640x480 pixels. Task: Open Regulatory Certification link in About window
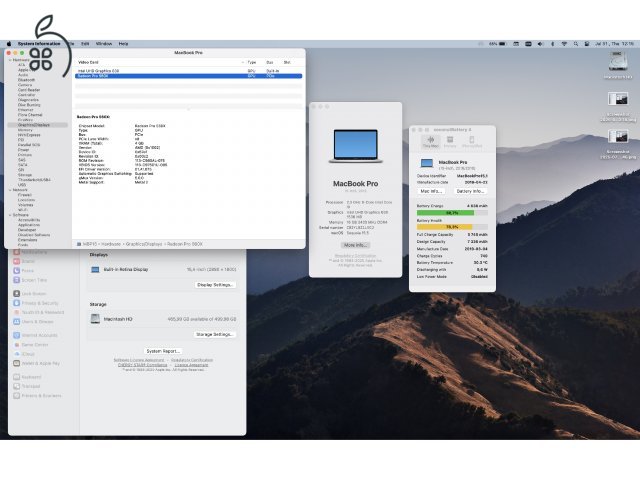pos(355,256)
